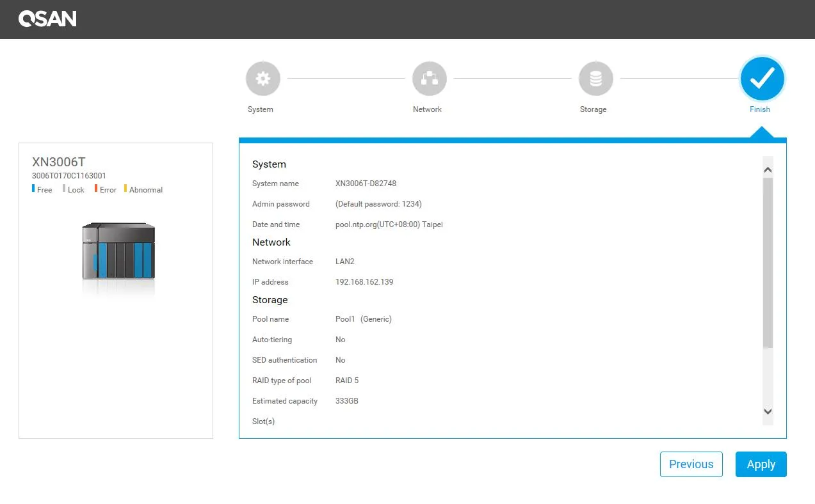Image resolution: width=815 pixels, height=504 pixels.
Task: Click the RAID type of pool label
Action: (x=282, y=381)
